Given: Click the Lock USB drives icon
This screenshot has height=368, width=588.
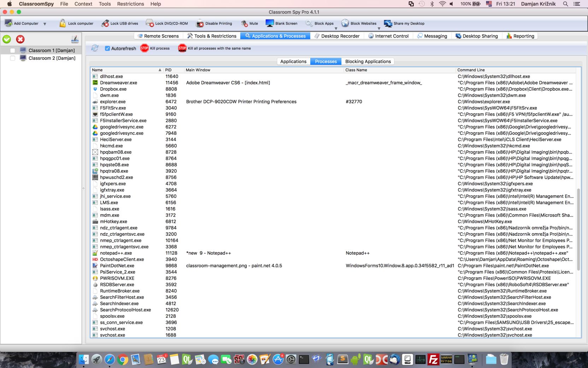Looking at the screenshot, I should click(105, 23).
